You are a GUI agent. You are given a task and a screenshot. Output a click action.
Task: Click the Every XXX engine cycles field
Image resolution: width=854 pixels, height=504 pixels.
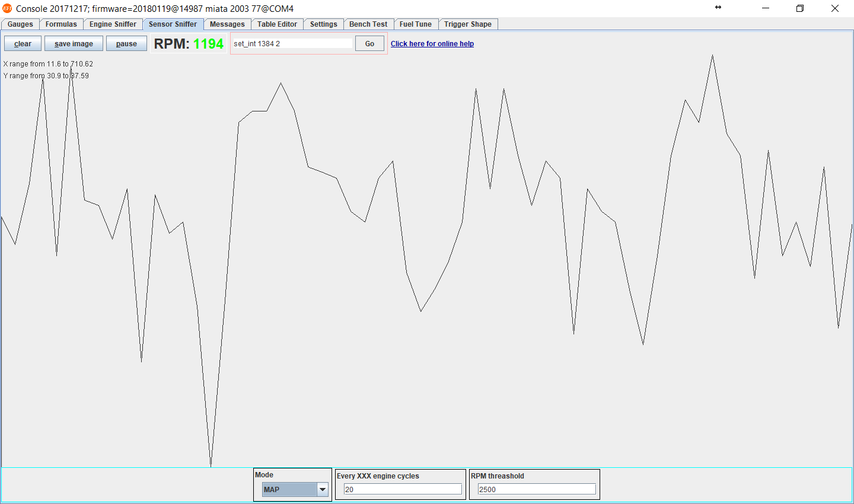coord(402,490)
